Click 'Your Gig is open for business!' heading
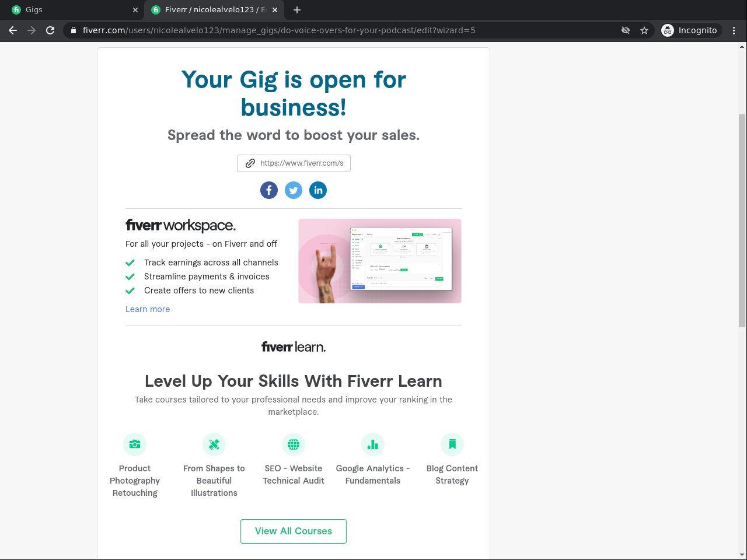 (294, 93)
